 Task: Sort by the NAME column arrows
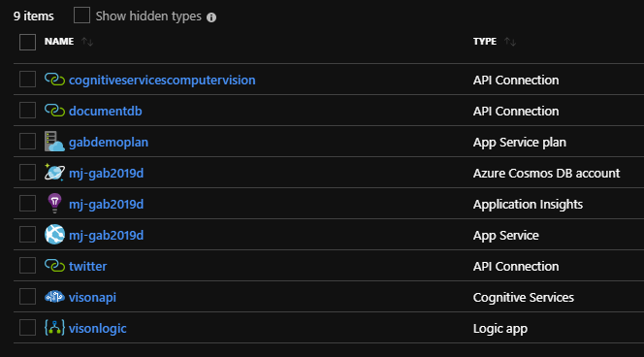pyautogui.click(x=87, y=42)
